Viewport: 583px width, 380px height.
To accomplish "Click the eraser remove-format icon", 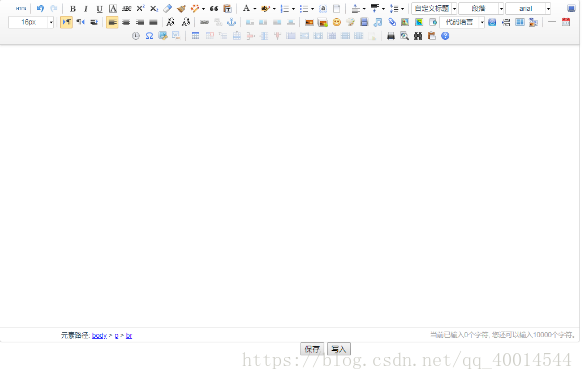I will (x=168, y=9).
